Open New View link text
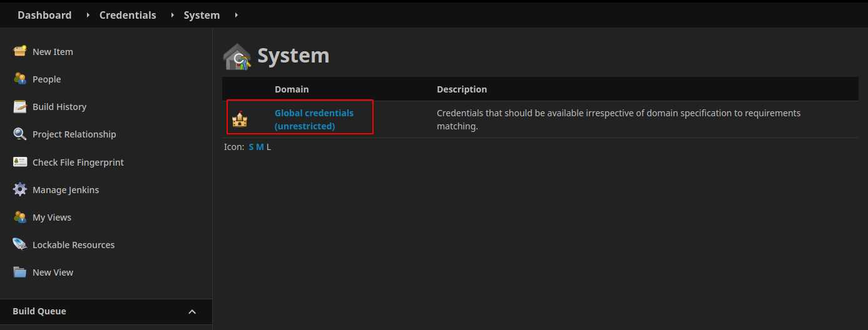Viewport: 868px width, 330px height. (53, 272)
